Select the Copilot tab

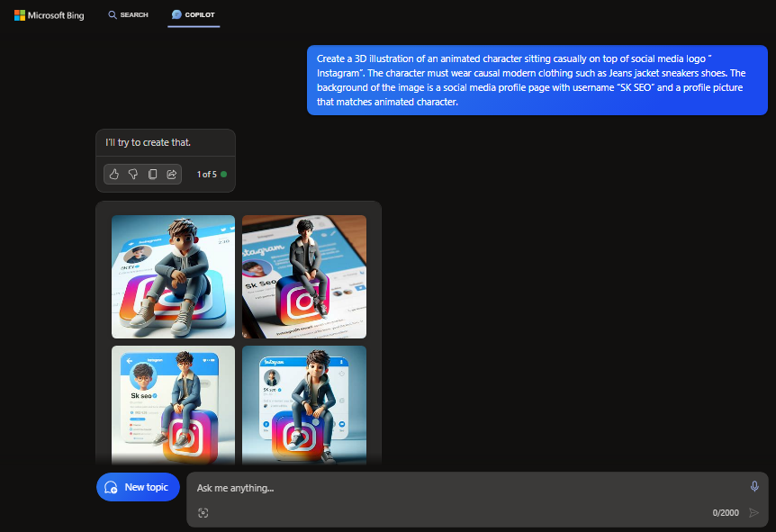tap(194, 14)
